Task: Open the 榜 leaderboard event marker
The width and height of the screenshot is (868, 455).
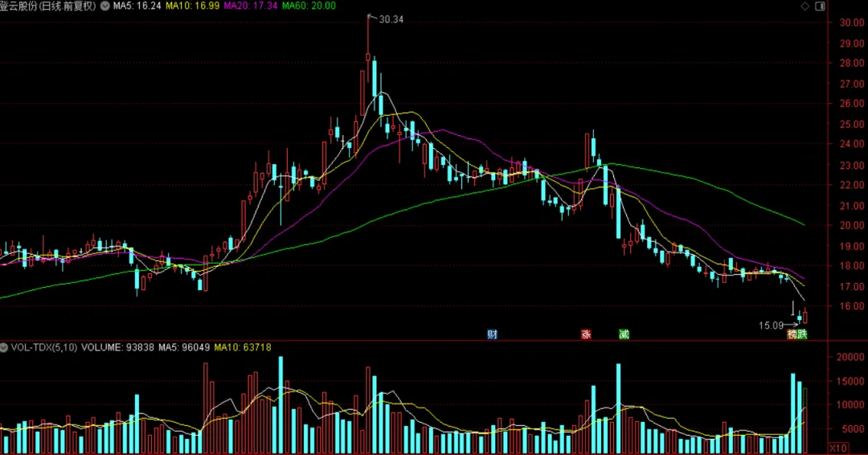Action: [792, 334]
